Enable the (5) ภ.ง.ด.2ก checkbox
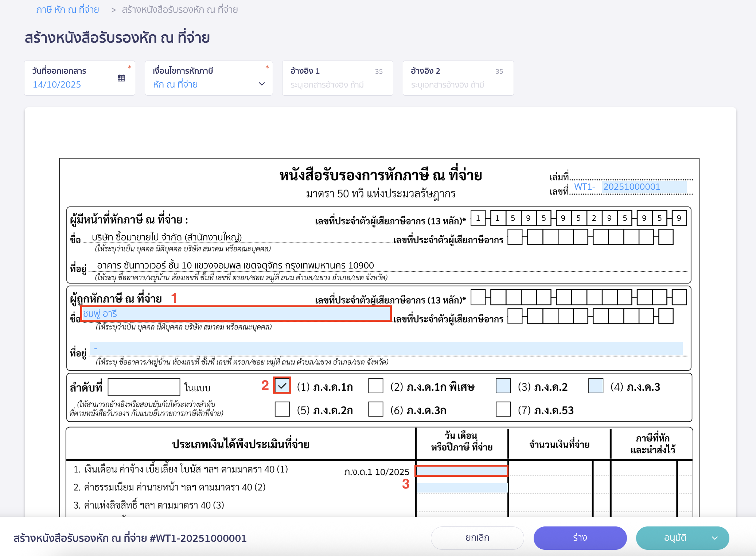 tap(282, 410)
